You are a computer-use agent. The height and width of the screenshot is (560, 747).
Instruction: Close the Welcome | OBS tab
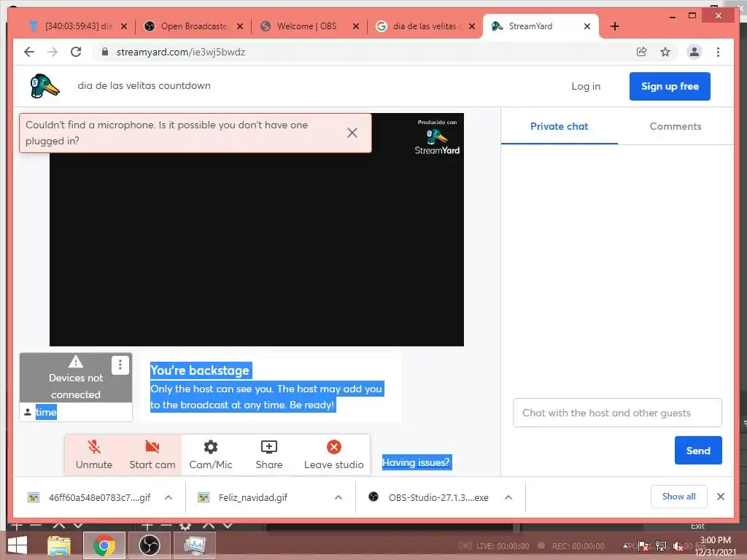click(356, 26)
